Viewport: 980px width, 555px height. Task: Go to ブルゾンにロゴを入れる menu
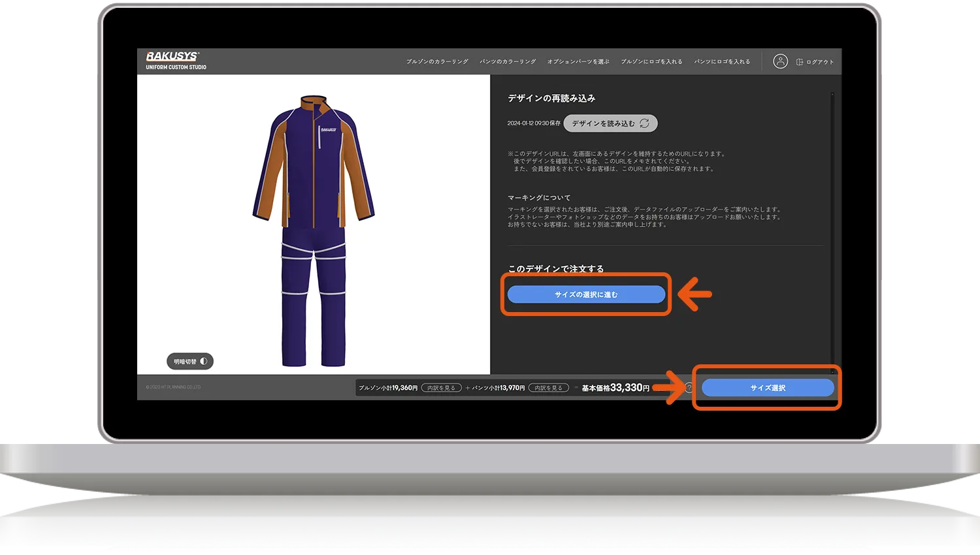click(651, 62)
